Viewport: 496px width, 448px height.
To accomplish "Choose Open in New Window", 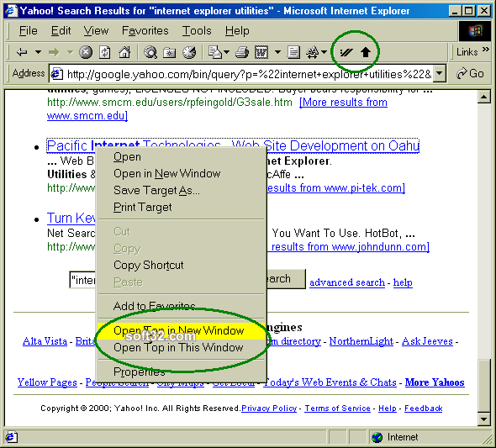I will tap(181, 174).
